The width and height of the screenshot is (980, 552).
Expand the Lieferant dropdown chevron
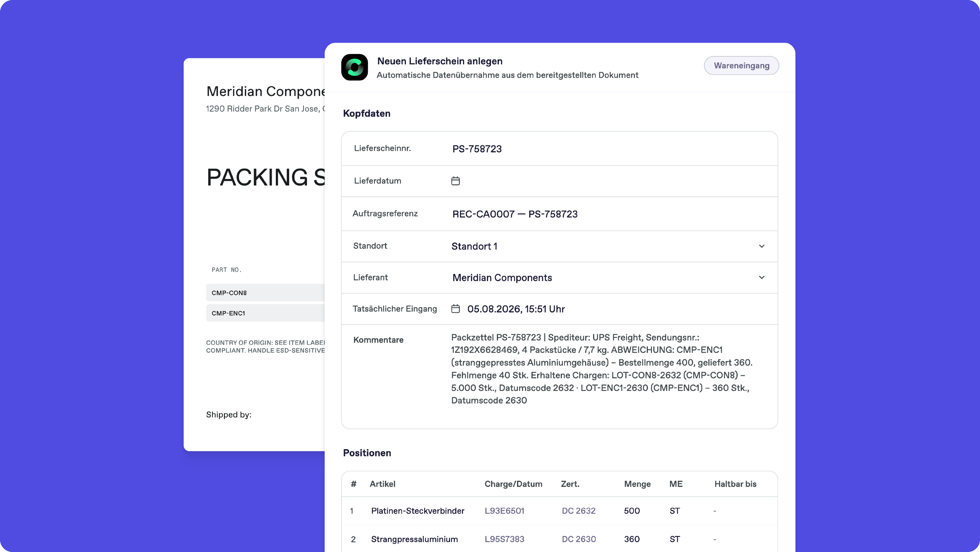point(762,278)
